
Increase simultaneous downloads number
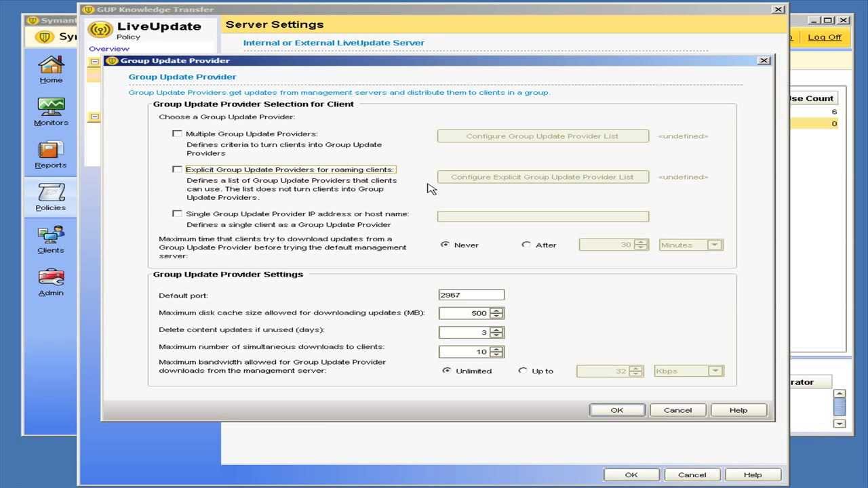coord(496,349)
